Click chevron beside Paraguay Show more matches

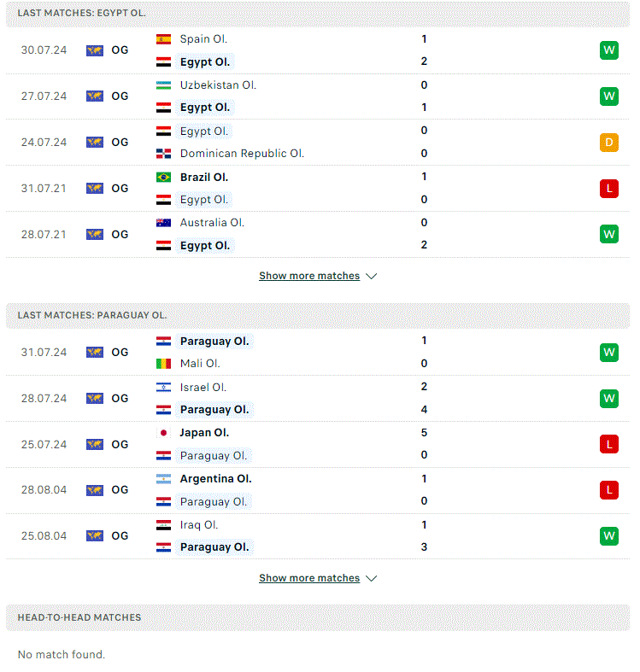click(372, 579)
